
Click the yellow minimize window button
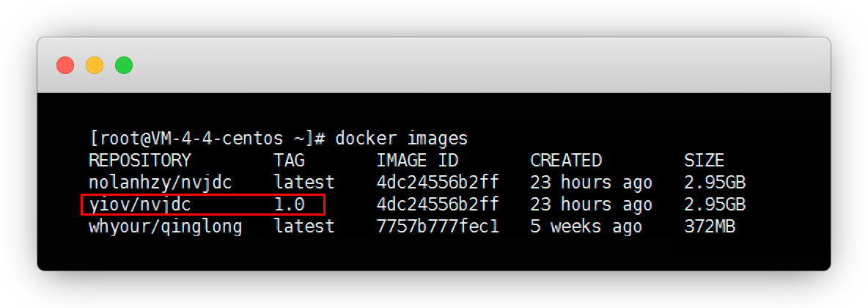(x=95, y=65)
